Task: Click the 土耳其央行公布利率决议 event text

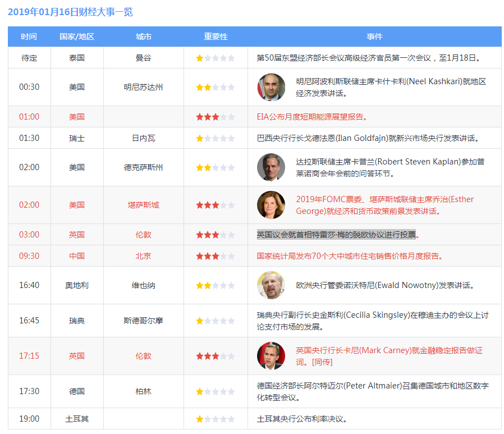Action: tap(302, 419)
